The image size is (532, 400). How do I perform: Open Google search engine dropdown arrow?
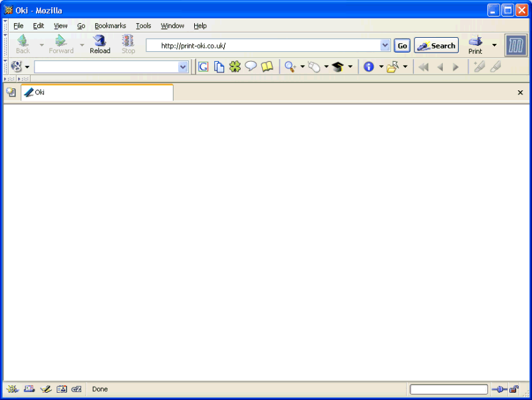(x=27, y=67)
